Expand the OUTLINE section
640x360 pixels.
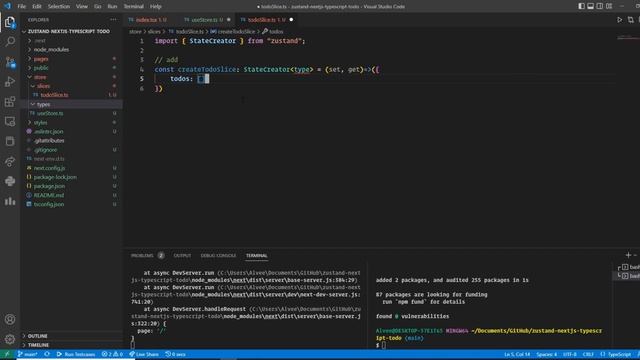click(71, 336)
